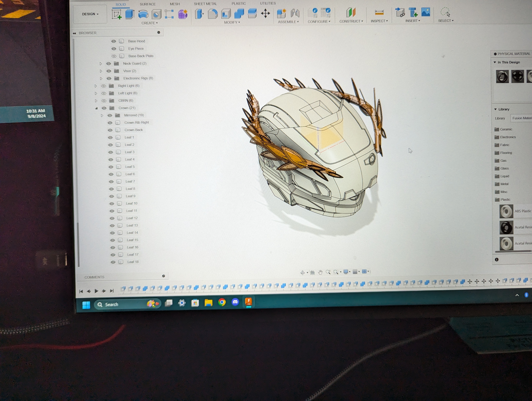Select the Extrude tool
This screenshot has width=532, height=401.
(130, 14)
